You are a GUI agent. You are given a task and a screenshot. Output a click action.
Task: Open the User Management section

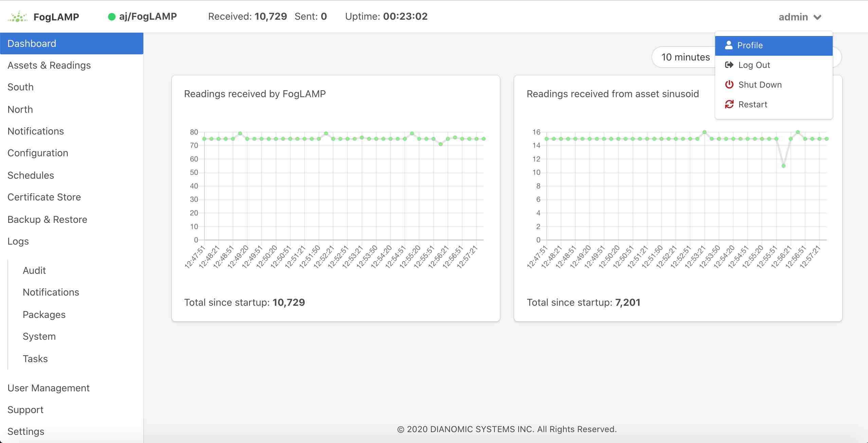tap(48, 388)
